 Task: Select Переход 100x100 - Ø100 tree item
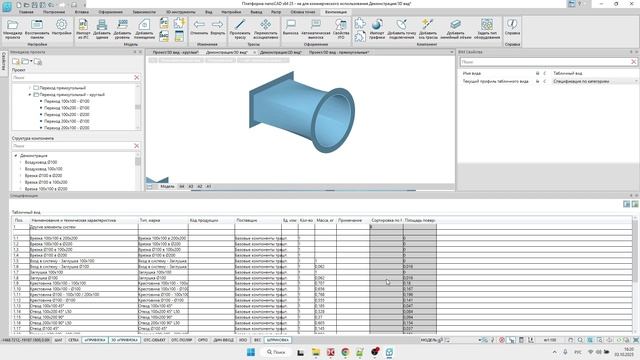pos(67,101)
